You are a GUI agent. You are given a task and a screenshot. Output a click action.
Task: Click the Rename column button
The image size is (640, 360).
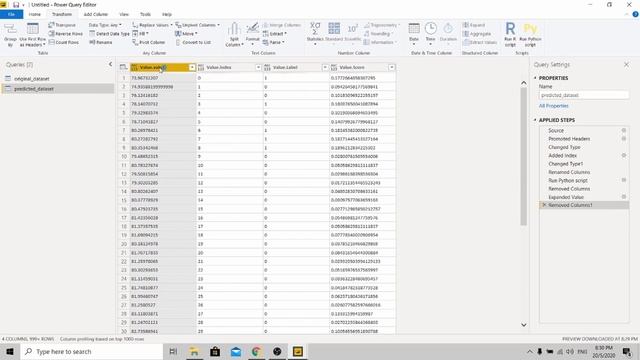tap(100, 42)
